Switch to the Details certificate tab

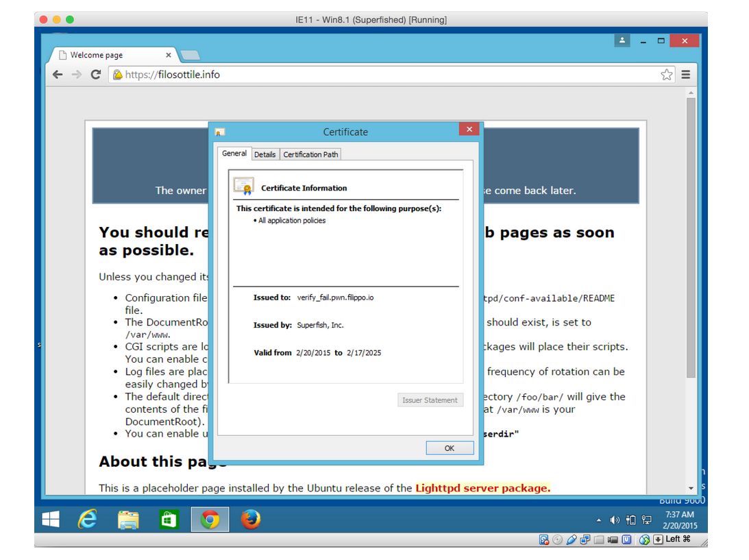click(x=265, y=154)
